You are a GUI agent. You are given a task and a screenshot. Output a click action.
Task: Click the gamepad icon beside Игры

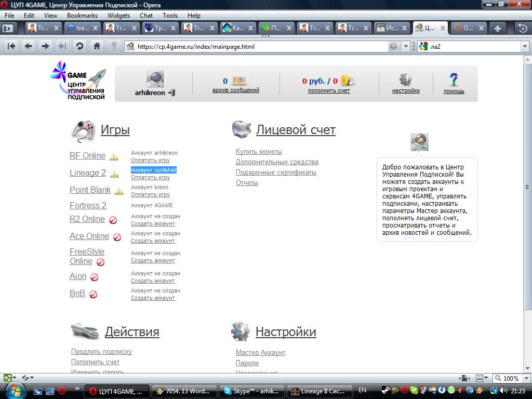pyautogui.click(x=83, y=131)
